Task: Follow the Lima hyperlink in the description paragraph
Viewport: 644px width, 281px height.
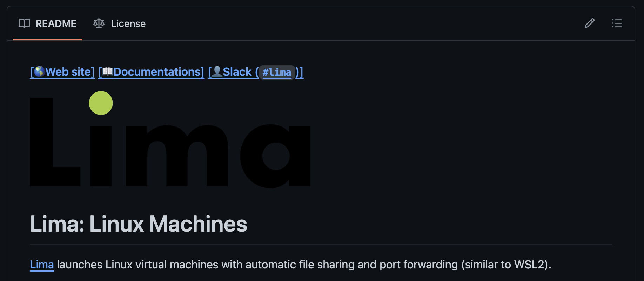Action: (41, 265)
